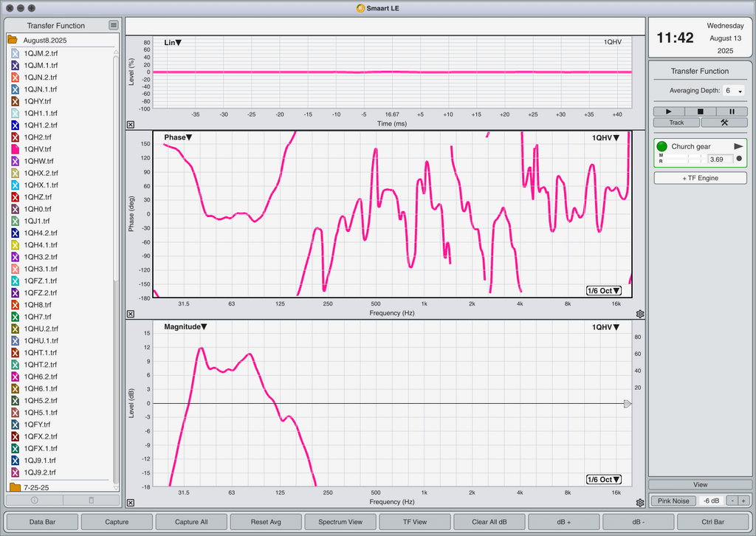Click the play button in Transfer Function controls

click(x=669, y=111)
